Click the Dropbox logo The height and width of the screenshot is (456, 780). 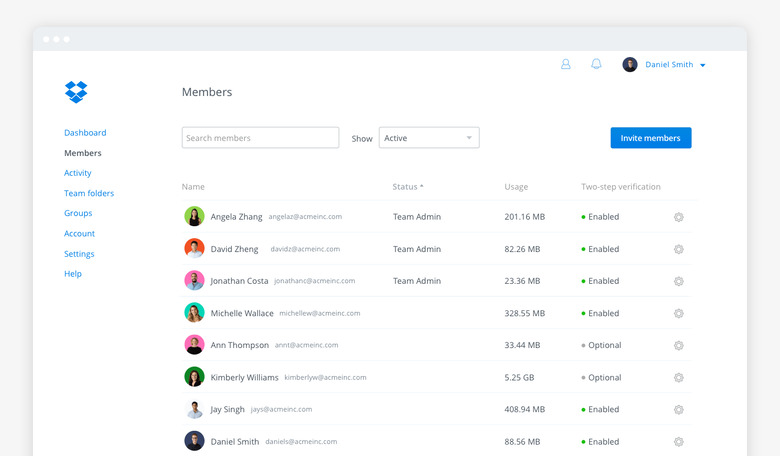click(x=76, y=92)
